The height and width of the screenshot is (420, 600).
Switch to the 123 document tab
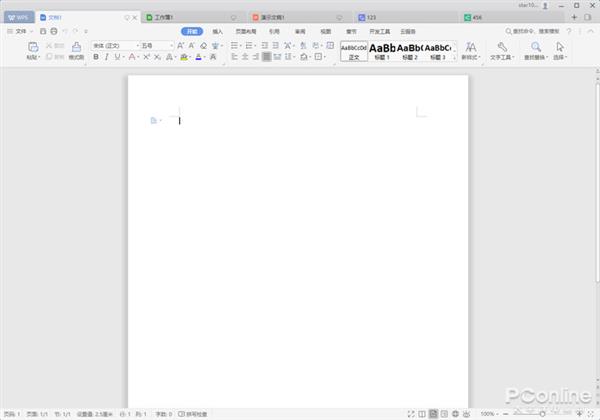tap(405, 17)
